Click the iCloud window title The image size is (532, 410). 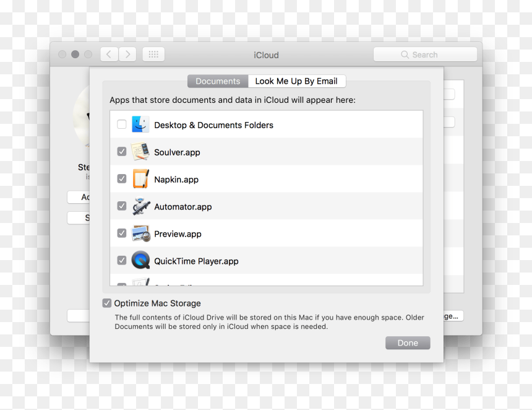267,55
